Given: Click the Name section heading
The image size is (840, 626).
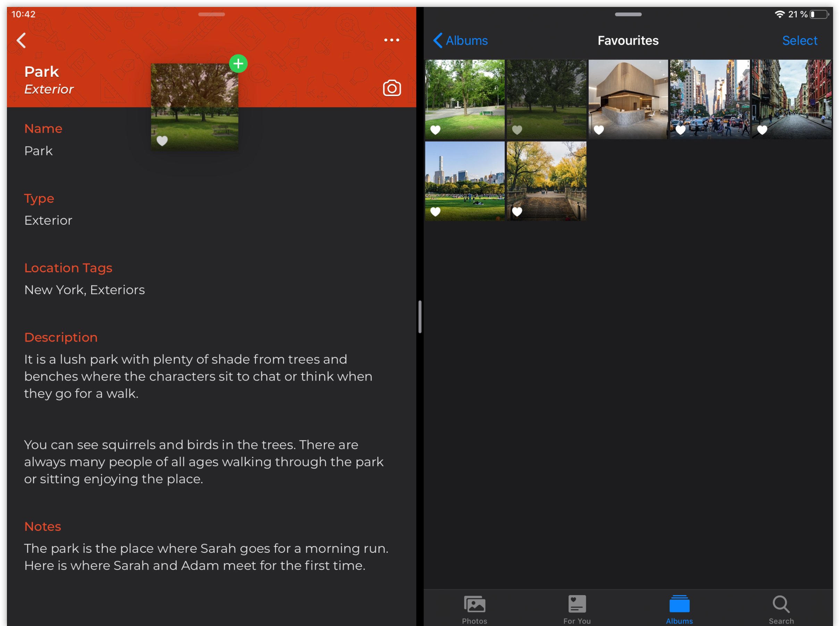Looking at the screenshot, I should point(43,129).
